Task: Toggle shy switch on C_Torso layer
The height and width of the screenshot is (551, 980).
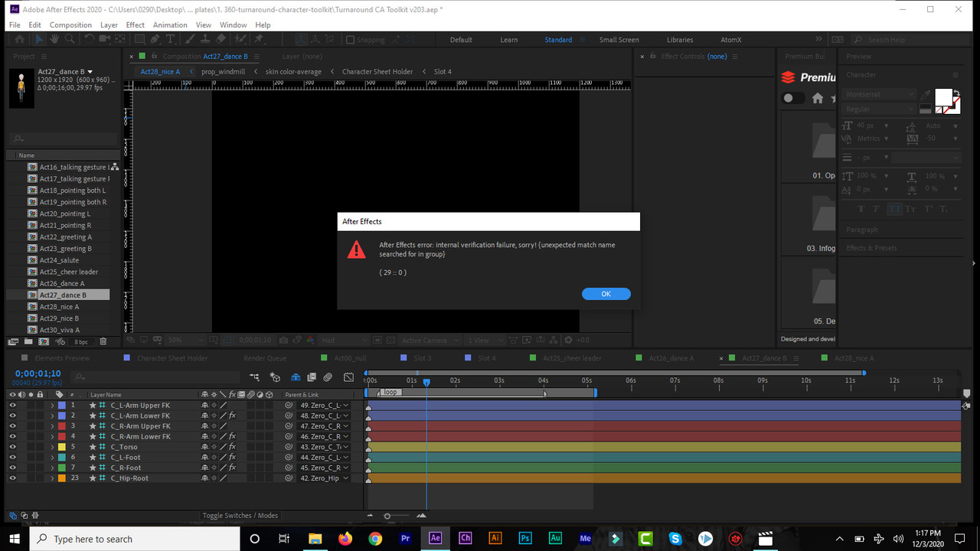Action: [204, 447]
